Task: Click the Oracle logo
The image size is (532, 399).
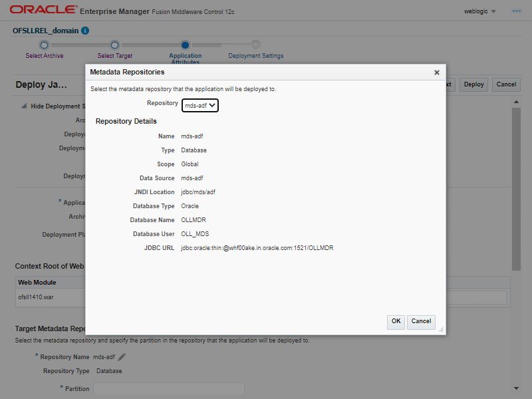Action: [x=43, y=9]
